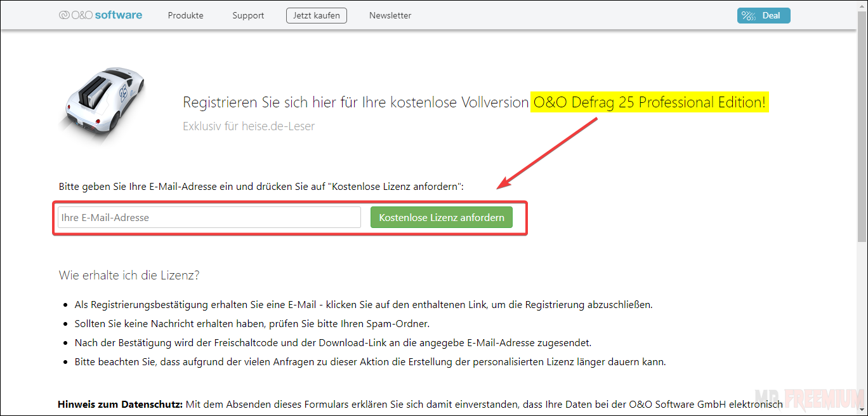
Task: Click the percent icon in Deal button
Action: 749,15
